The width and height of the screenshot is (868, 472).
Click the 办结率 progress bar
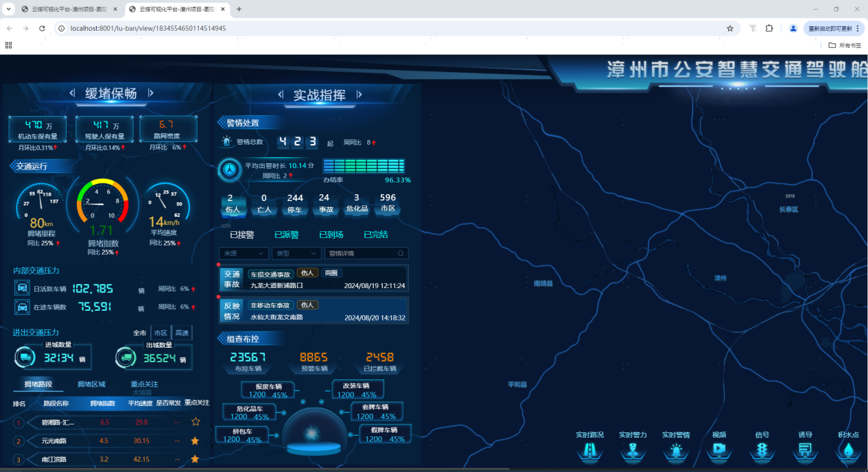tap(364, 165)
